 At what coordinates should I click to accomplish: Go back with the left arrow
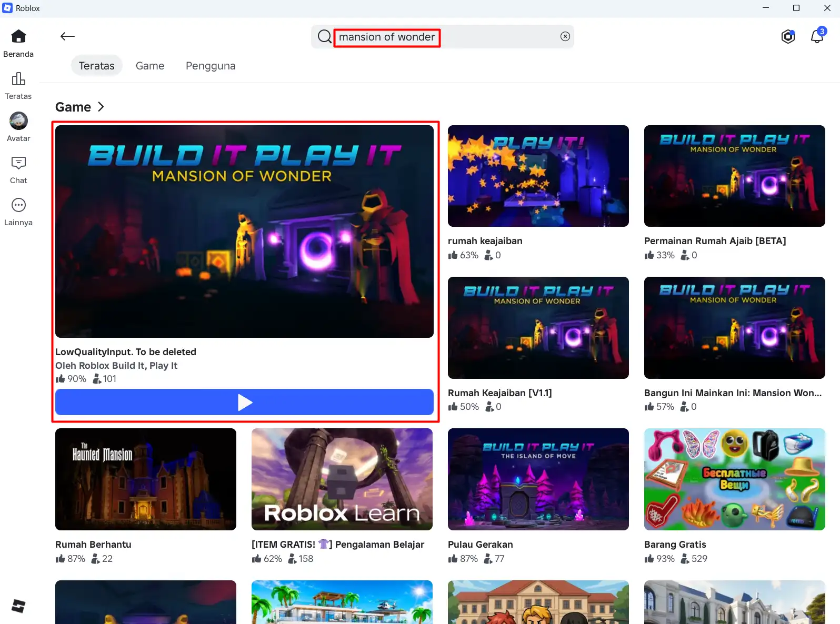pos(67,36)
